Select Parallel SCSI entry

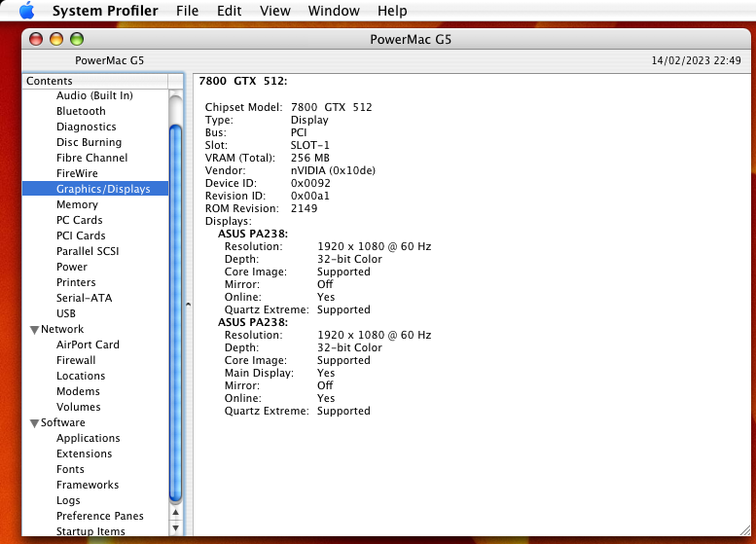pos(88,251)
